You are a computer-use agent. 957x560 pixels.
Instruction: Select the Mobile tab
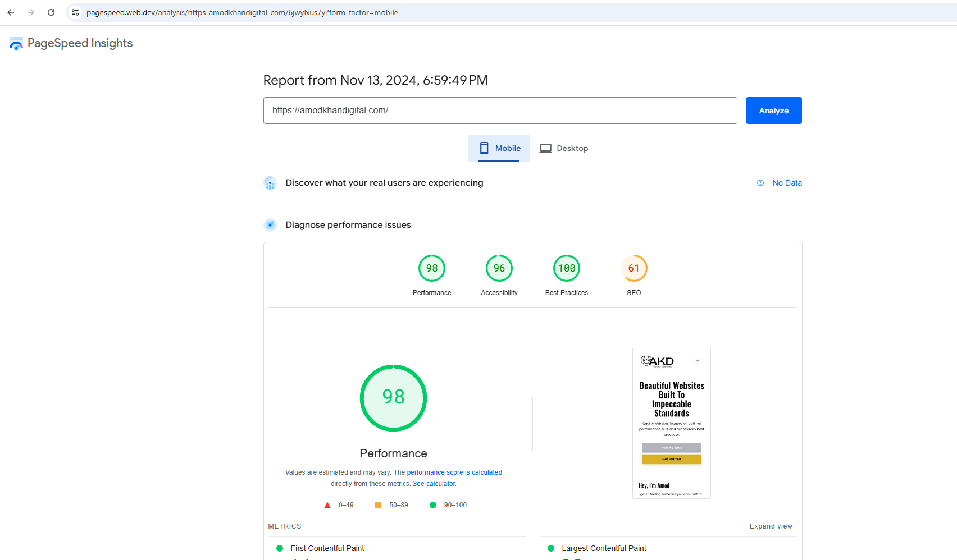(499, 148)
